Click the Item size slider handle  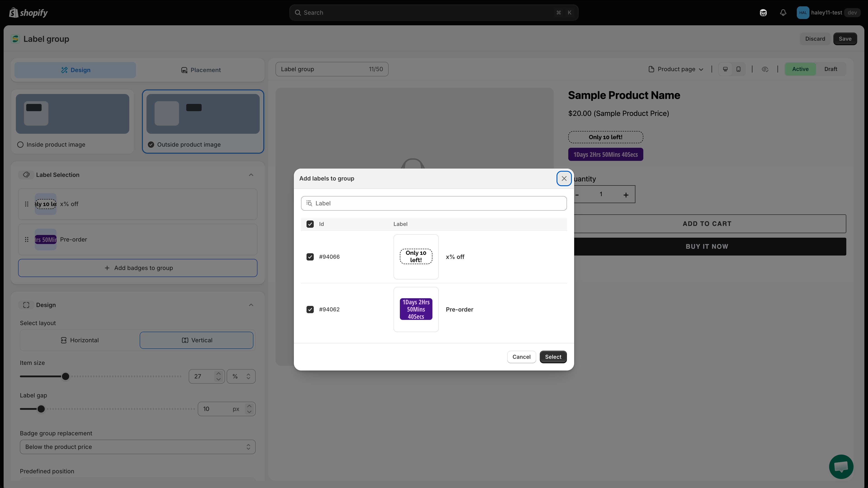(66, 376)
